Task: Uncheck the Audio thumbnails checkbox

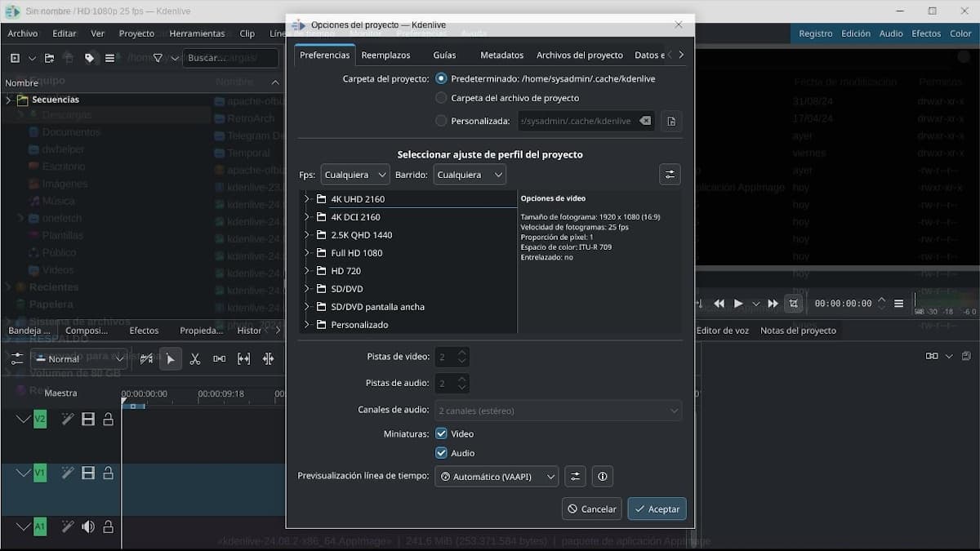Action: tap(442, 453)
